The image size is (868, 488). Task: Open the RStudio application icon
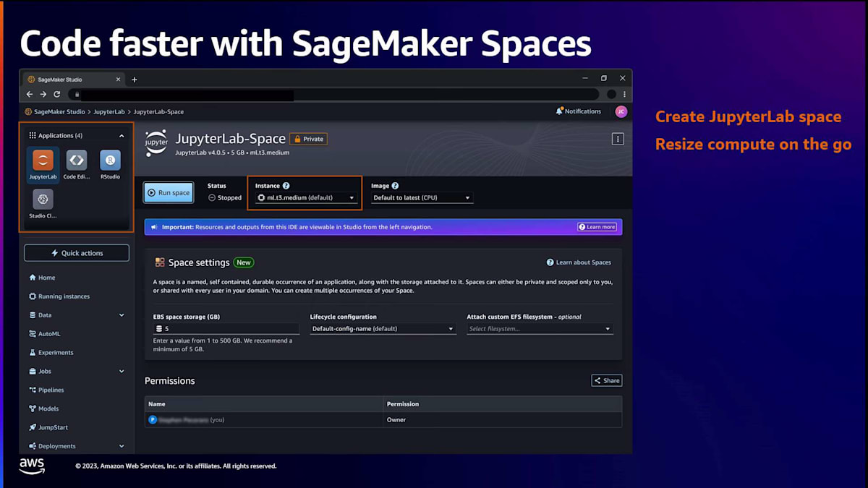[110, 164]
